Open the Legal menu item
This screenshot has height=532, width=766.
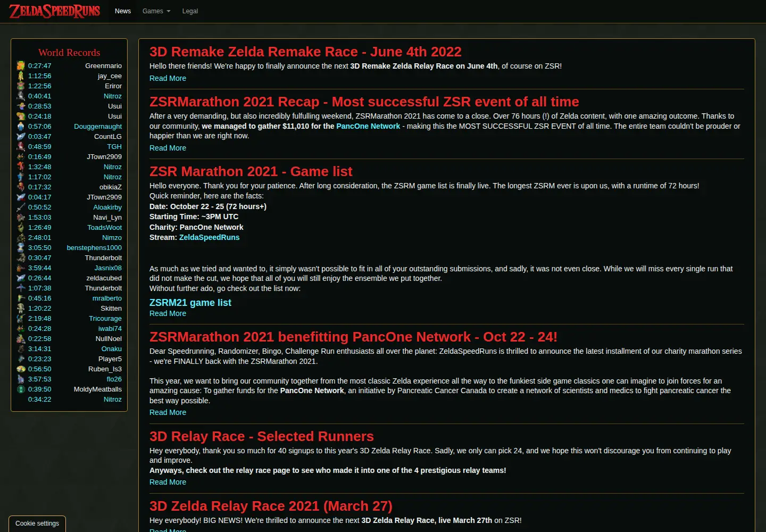click(190, 11)
